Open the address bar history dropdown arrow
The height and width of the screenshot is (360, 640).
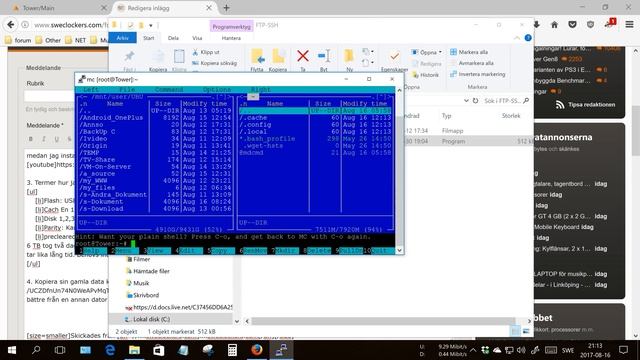point(466,100)
